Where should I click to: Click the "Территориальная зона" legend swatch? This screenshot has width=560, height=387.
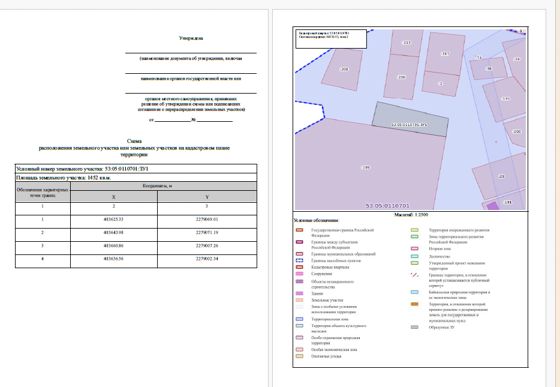click(x=300, y=319)
